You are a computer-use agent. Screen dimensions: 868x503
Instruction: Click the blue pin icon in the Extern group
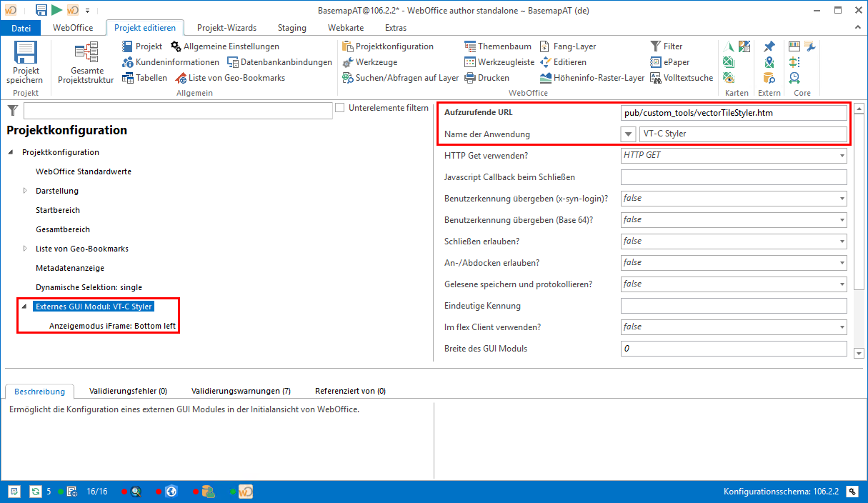[769, 46]
